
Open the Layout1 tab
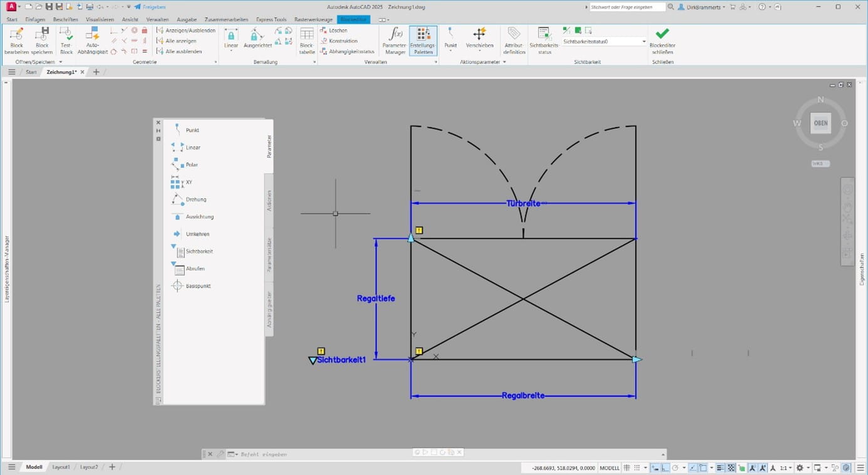pos(61,467)
